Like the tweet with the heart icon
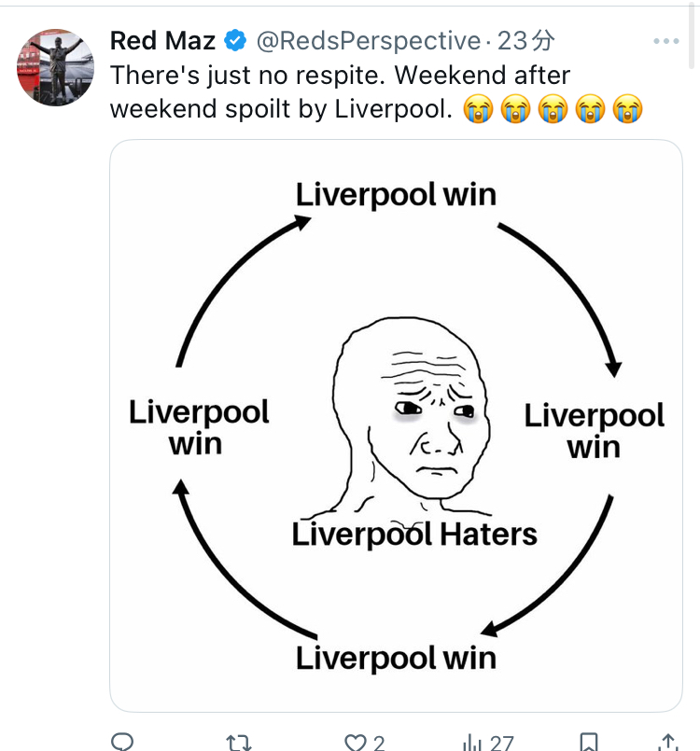The height and width of the screenshot is (751, 700). (356, 742)
